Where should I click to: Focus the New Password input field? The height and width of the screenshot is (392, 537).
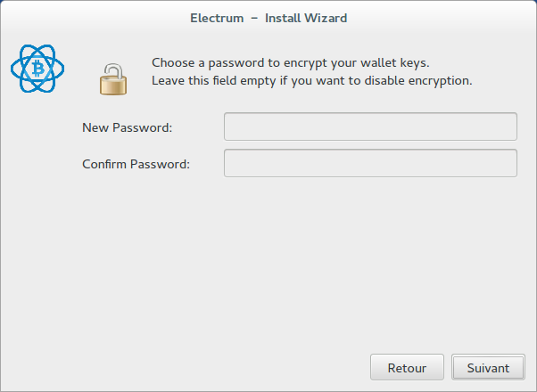[x=370, y=127]
